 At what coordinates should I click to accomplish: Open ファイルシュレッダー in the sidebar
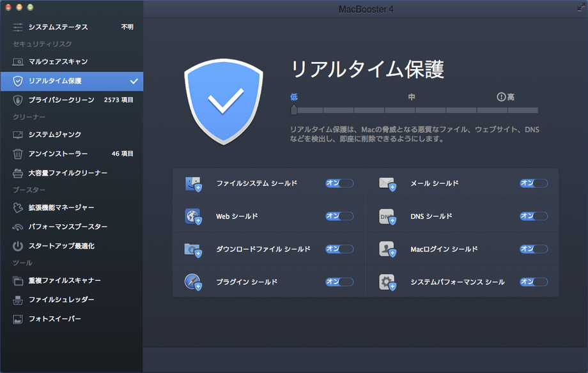(72, 300)
